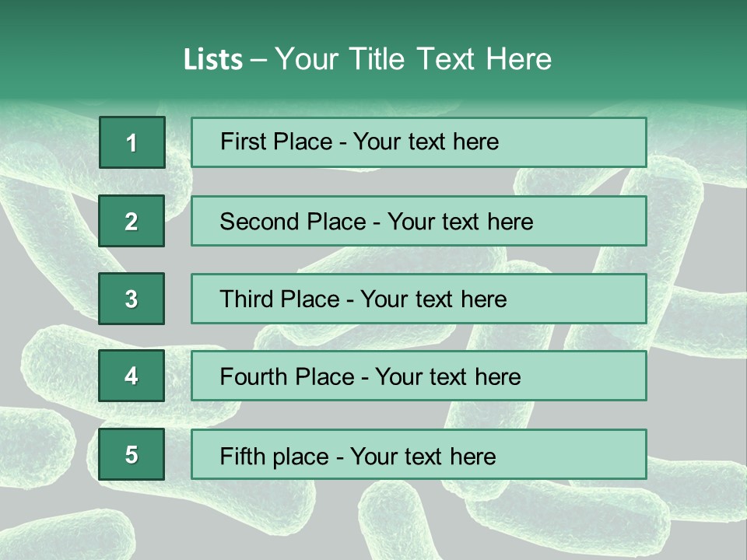747x560 pixels.
Task: Click Your text here in fifth row
Action: point(423,456)
